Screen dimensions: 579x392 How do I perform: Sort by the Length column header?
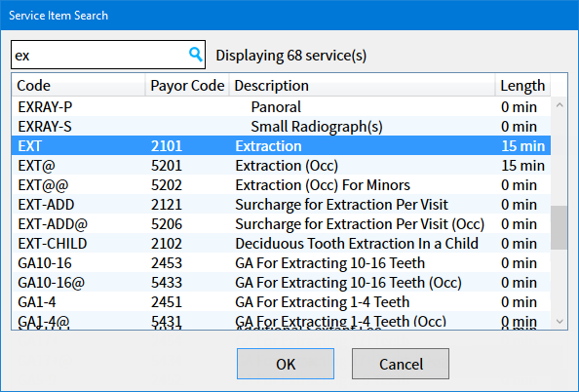[522, 86]
